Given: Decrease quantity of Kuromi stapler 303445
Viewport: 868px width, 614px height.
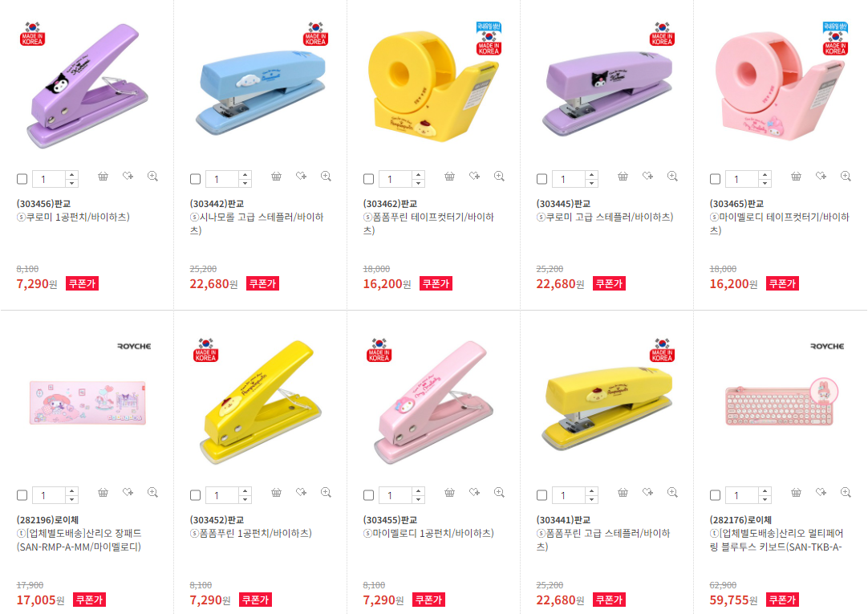Looking at the screenshot, I should tap(591, 183).
